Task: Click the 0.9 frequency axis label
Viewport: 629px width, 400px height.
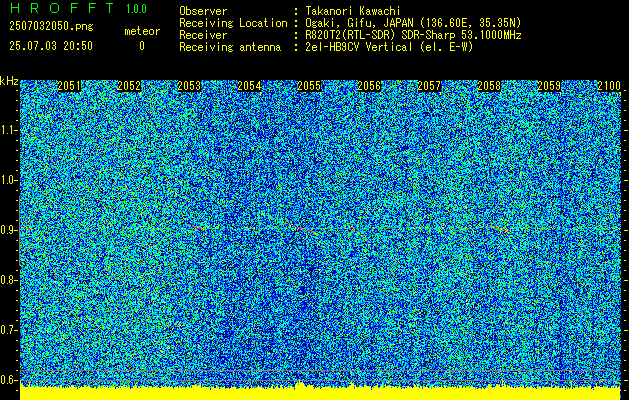Action: pos(9,230)
